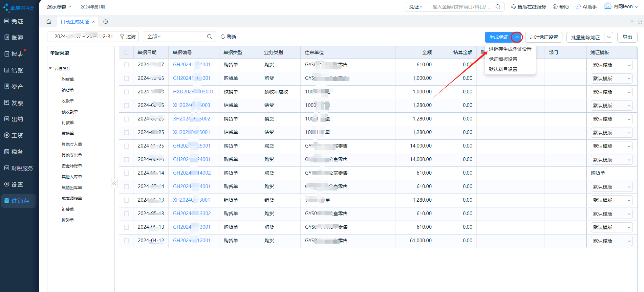644x292 pixels.
Task: Expand the 批量删除凭证 dropdown arrow
Action: coord(608,37)
